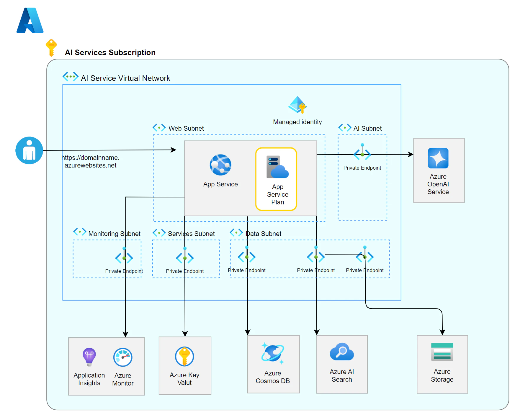
Task: Click the blue user person icon
Action: [29, 150]
